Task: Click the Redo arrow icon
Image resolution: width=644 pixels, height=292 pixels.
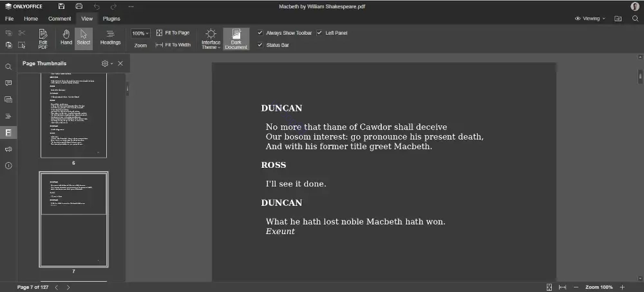Action: pyautogui.click(x=114, y=6)
